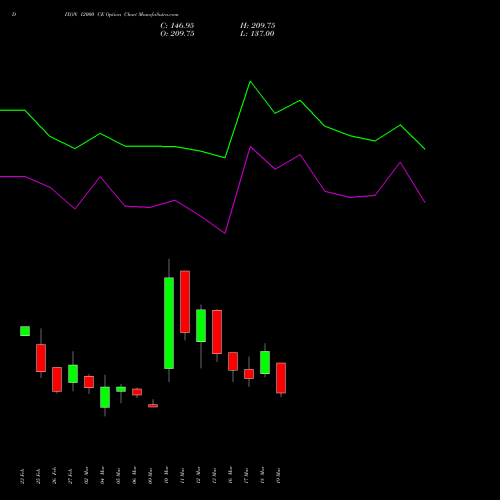This screenshot has height=500, width=500.
Task: Click the CE Option Chart title text
Action: [x=122, y=15]
